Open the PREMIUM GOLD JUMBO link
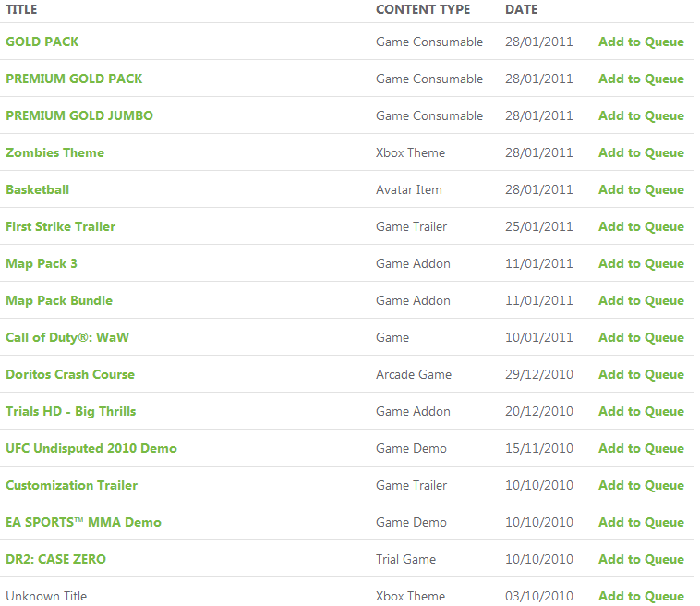 coord(79,115)
